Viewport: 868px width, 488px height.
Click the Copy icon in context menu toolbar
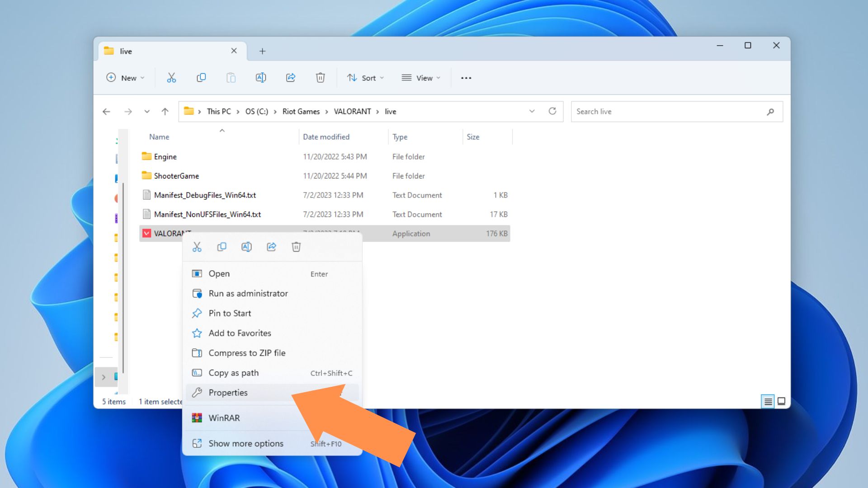pyautogui.click(x=222, y=246)
